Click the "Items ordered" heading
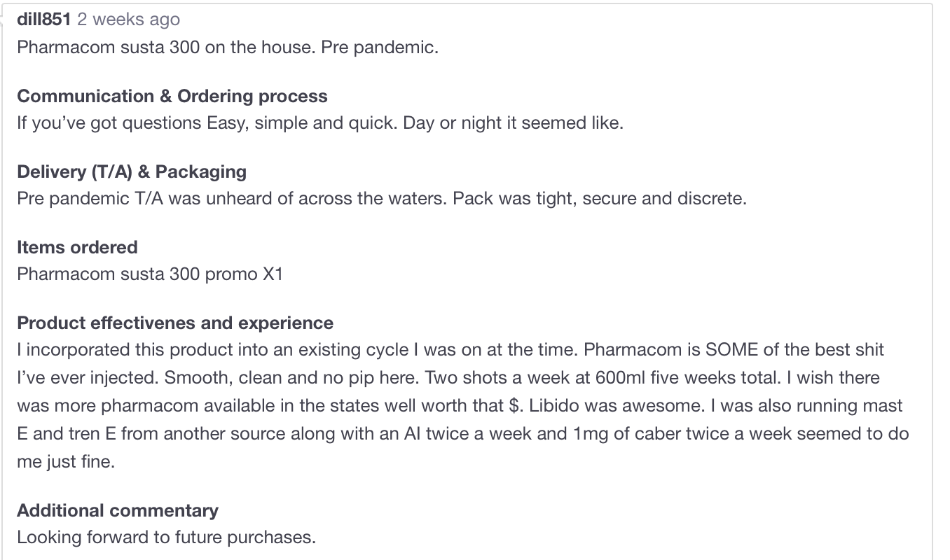This screenshot has width=950, height=560. [x=77, y=247]
